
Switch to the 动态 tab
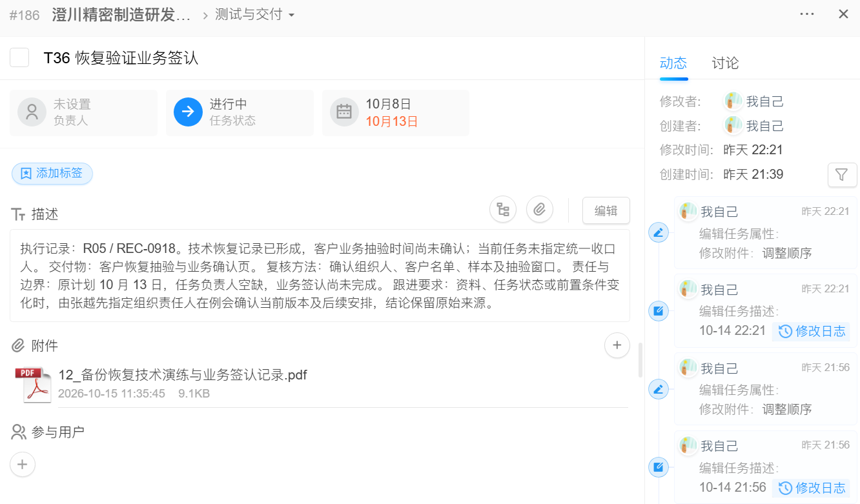click(673, 63)
